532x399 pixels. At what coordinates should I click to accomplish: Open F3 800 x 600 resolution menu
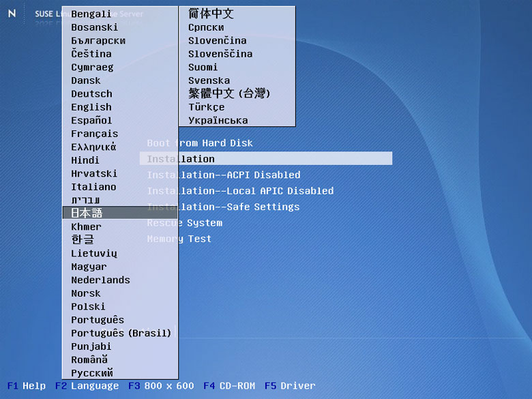point(161,386)
